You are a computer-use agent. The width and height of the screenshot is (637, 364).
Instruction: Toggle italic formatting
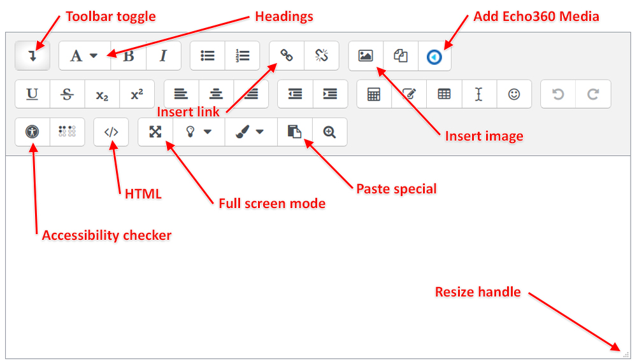[x=163, y=55]
